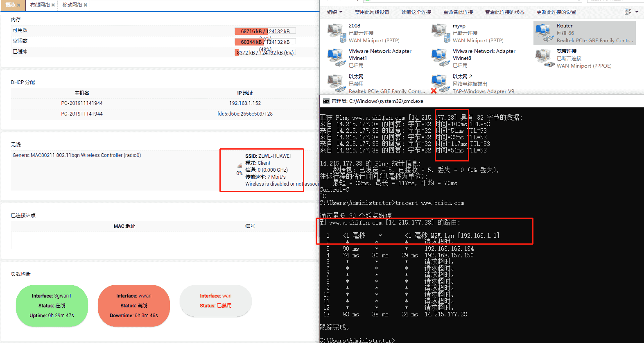The width and height of the screenshot is (644, 343).
Task: Switch to the 有线网络 tab
Action: click(40, 5)
